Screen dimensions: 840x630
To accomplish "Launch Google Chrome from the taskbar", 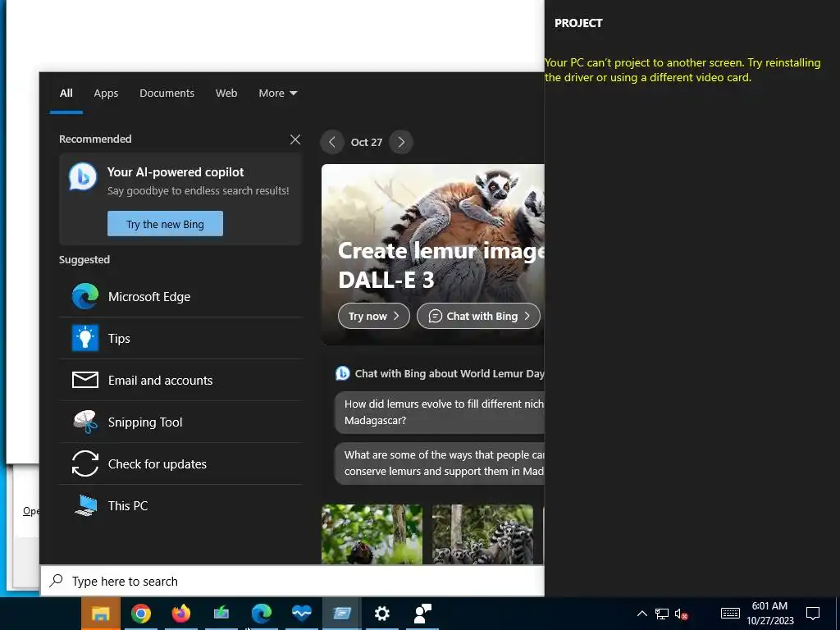I will (x=141, y=614).
